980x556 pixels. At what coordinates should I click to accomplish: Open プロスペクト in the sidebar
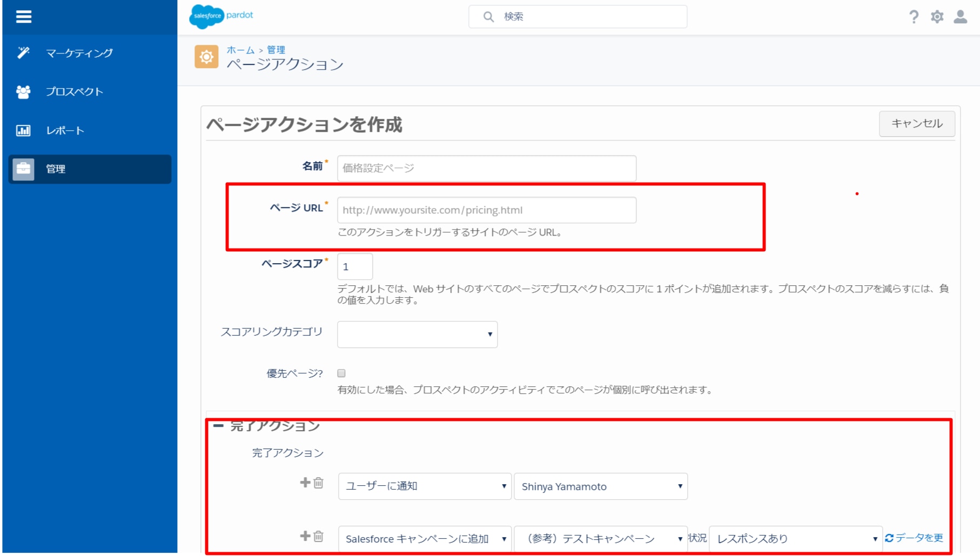point(90,92)
